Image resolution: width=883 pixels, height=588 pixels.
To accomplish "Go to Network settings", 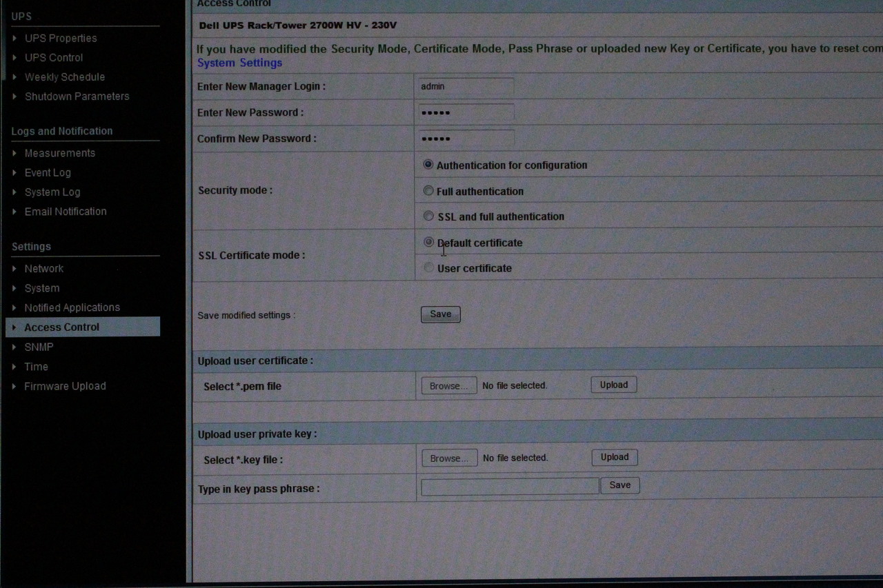I will pyautogui.click(x=44, y=268).
